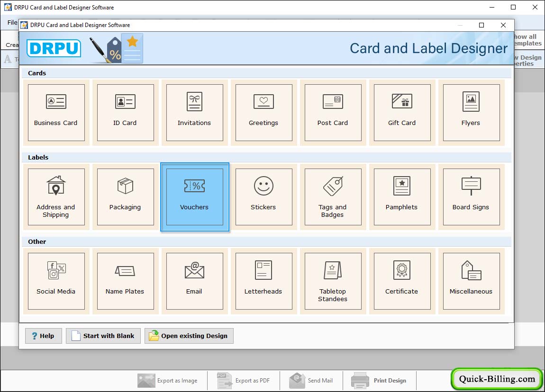This screenshot has width=545, height=392.
Task: Choose the Gift Card tile
Action: pos(402,113)
